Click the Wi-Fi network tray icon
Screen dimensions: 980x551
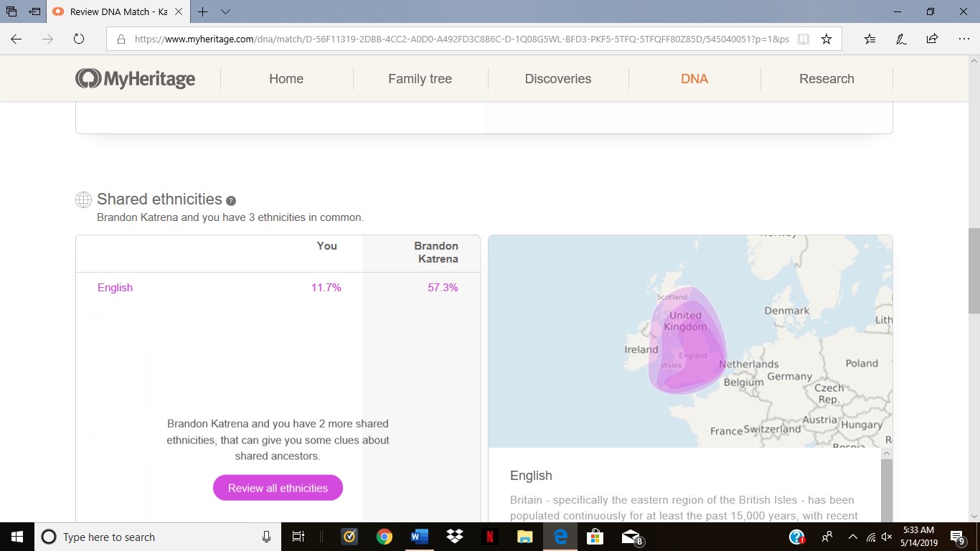(x=870, y=537)
